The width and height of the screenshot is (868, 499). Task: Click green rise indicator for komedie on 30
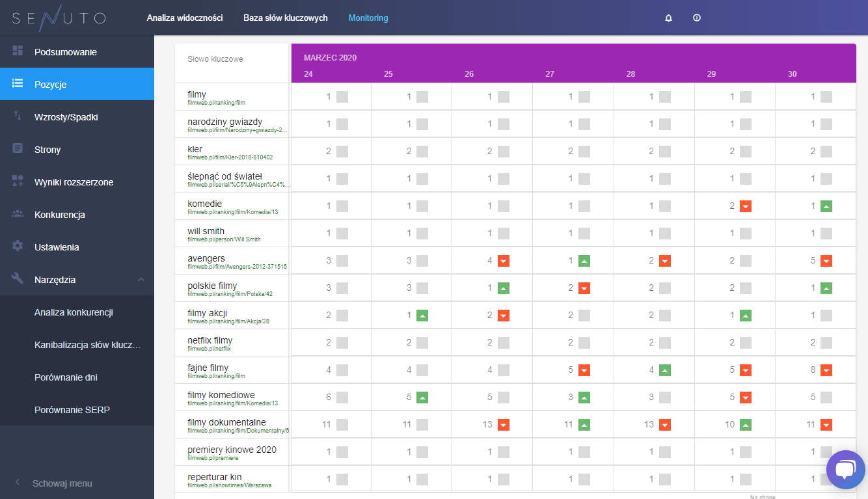(x=826, y=206)
